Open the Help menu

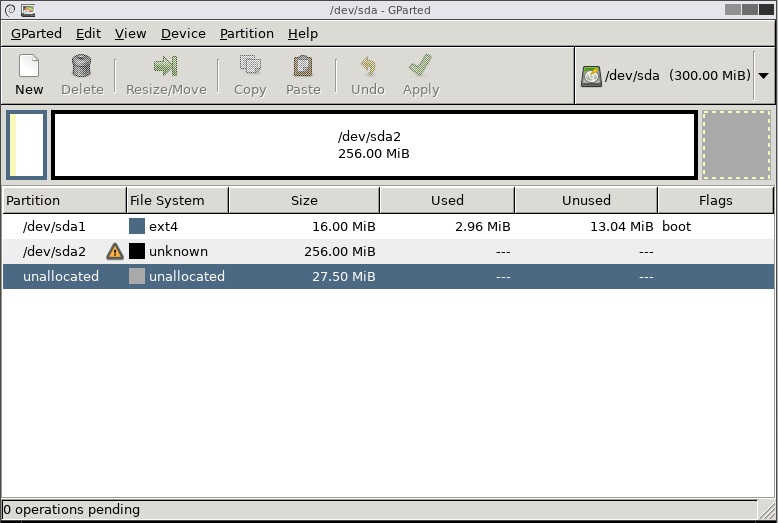click(x=303, y=34)
